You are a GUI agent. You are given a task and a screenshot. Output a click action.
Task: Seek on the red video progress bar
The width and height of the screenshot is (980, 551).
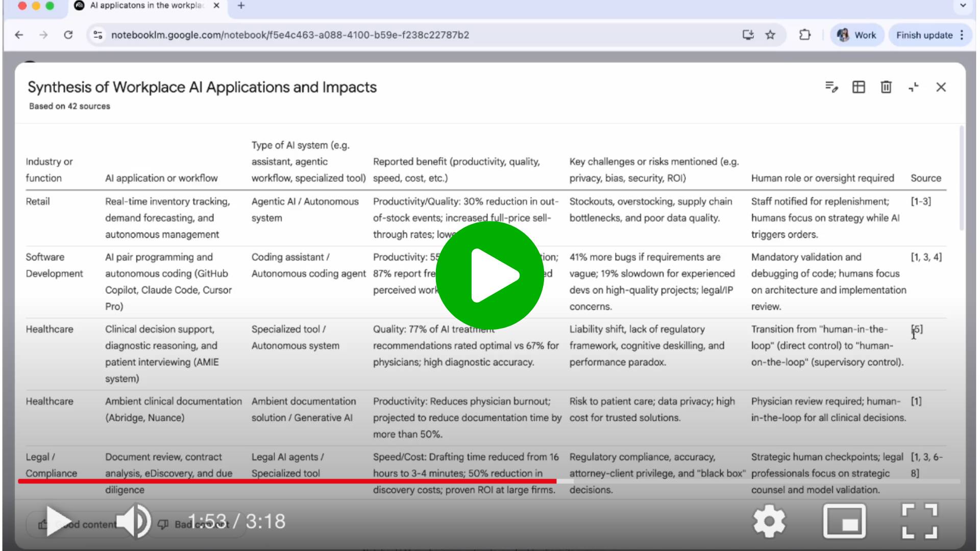[x=286, y=481]
